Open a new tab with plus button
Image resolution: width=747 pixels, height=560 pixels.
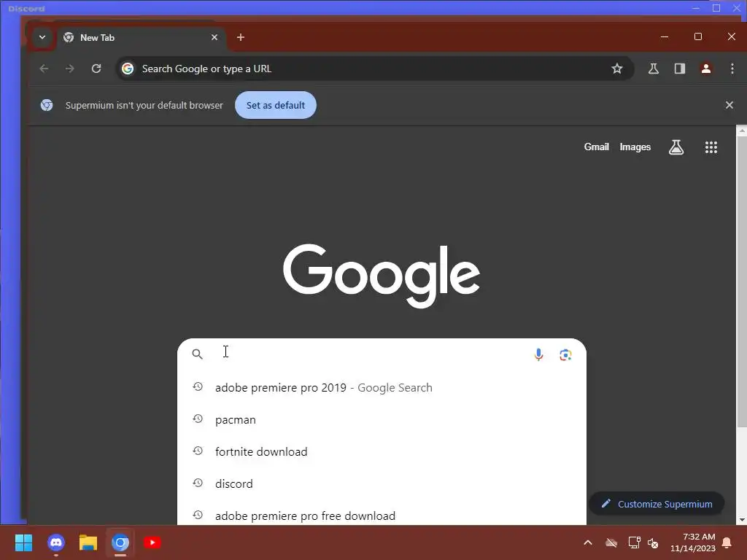coord(241,37)
